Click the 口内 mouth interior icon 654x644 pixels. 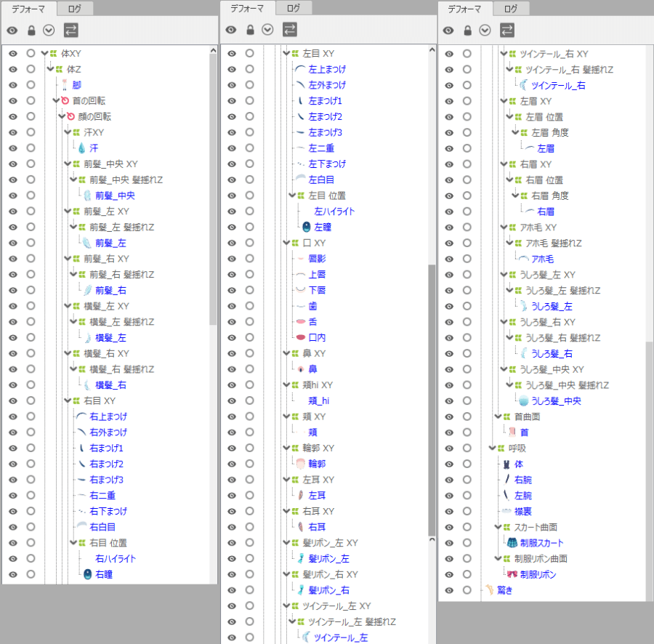pyautogui.click(x=301, y=337)
